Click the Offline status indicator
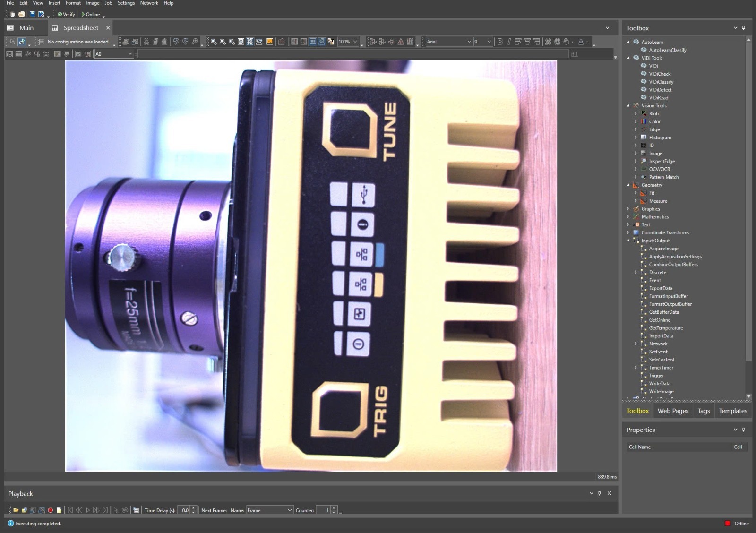 [x=737, y=524]
